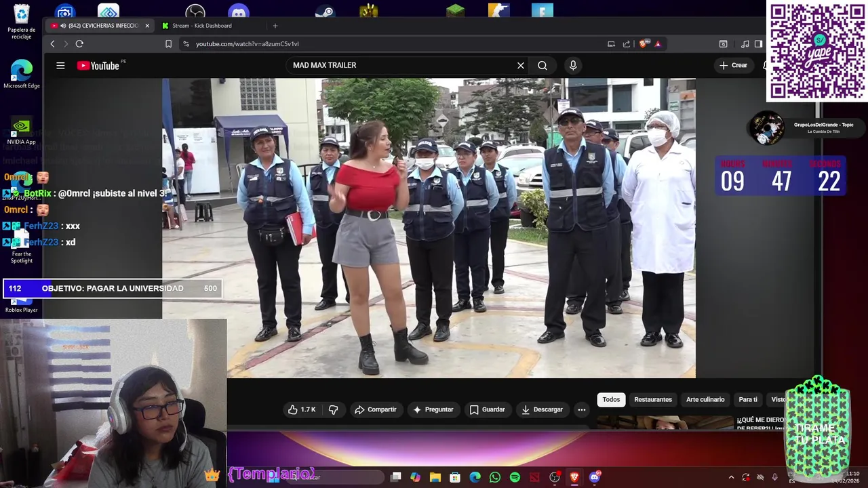Close the CEVICHERIAS YouTube tab

coord(147,26)
